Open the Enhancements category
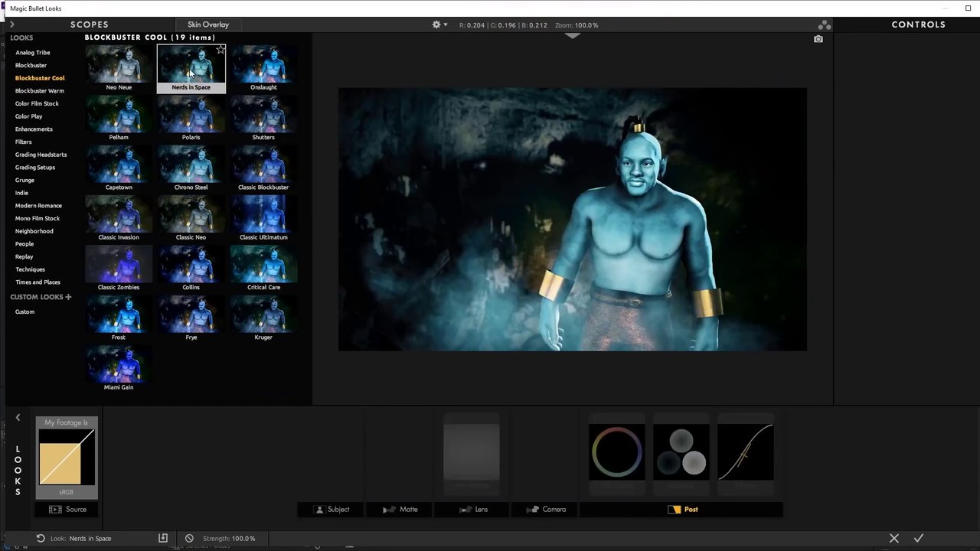980x551 pixels. [x=34, y=129]
